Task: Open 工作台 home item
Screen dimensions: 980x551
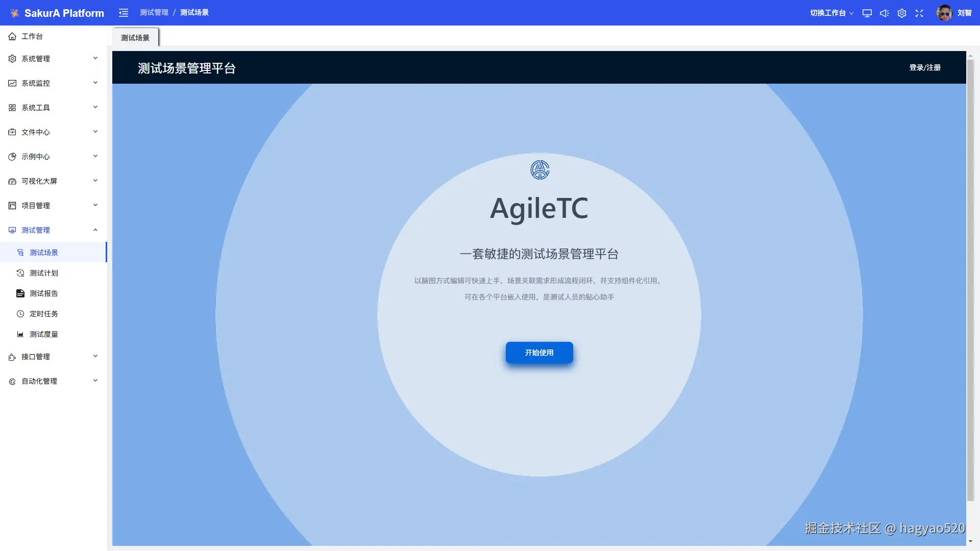Action: click(x=32, y=36)
